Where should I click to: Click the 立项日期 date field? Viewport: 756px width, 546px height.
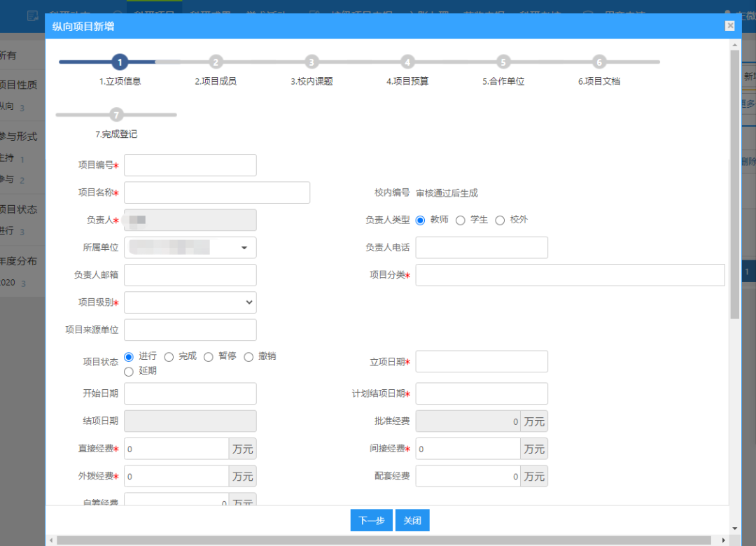pyautogui.click(x=482, y=362)
